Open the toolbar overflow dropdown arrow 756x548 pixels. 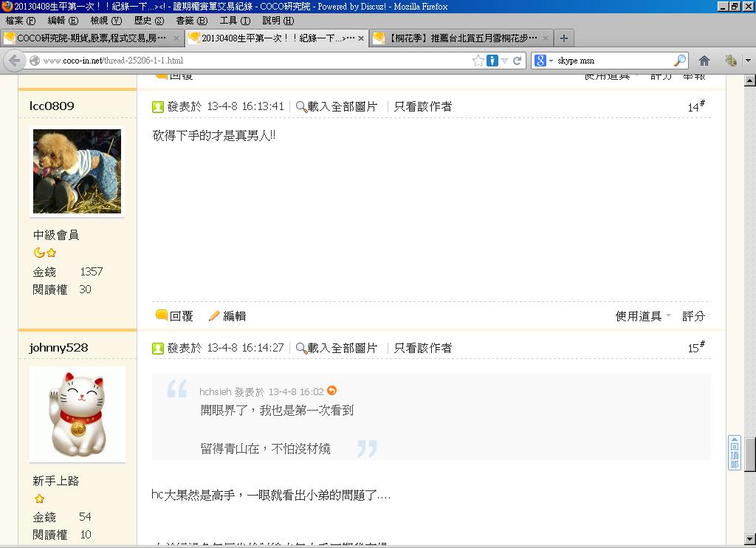[x=749, y=61]
